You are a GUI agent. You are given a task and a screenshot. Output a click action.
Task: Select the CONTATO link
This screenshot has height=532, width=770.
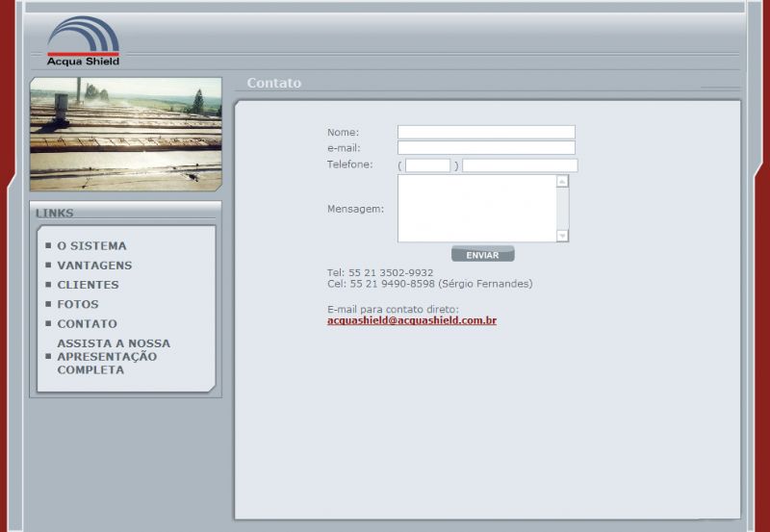87,324
